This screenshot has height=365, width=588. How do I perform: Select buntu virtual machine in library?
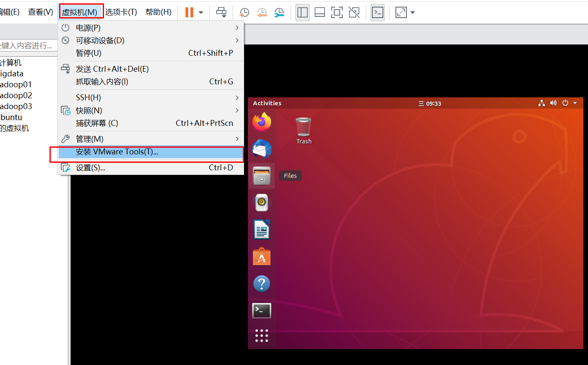tap(11, 117)
